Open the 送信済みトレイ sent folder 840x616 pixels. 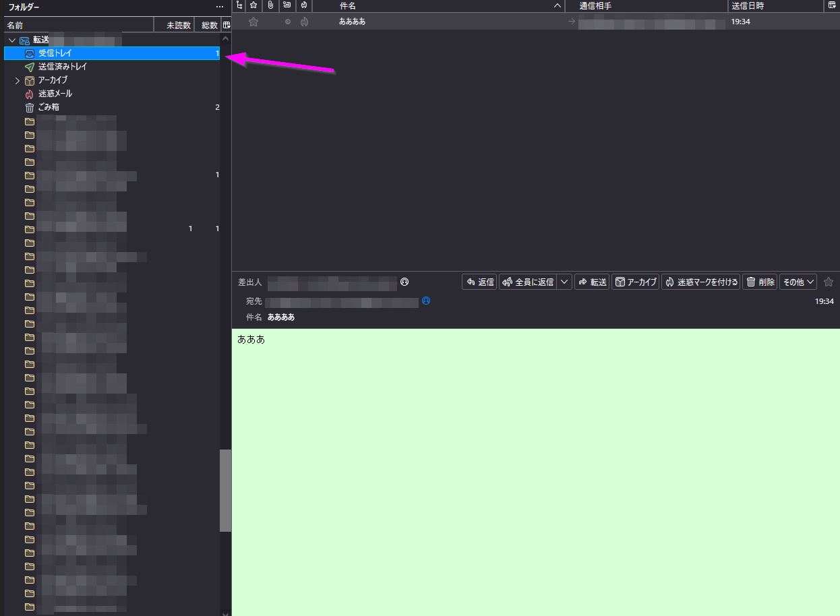[62, 67]
